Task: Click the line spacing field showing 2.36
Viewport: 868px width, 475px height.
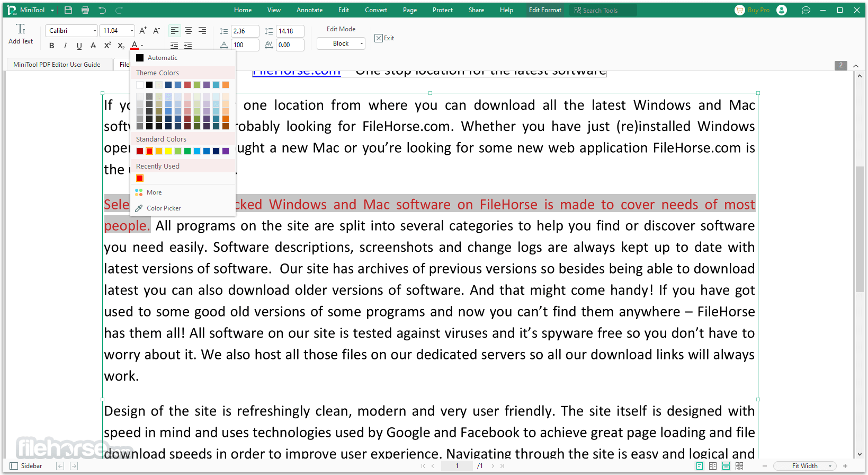Action: coord(245,31)
